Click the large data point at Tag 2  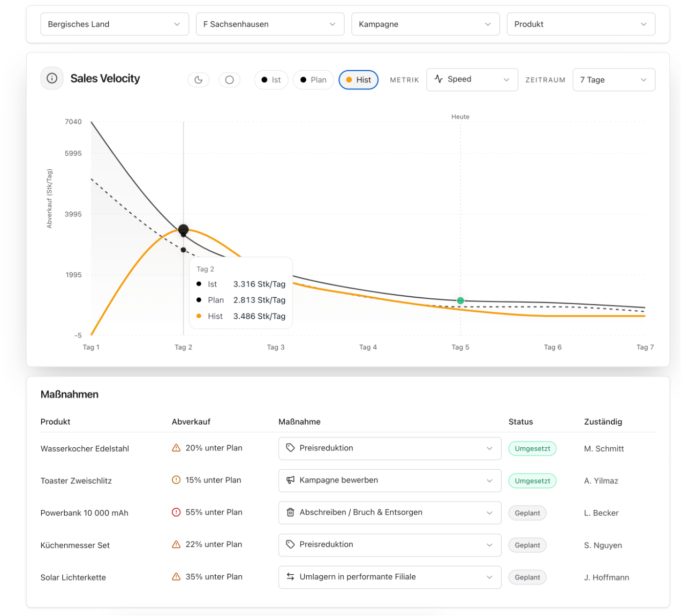183,229
